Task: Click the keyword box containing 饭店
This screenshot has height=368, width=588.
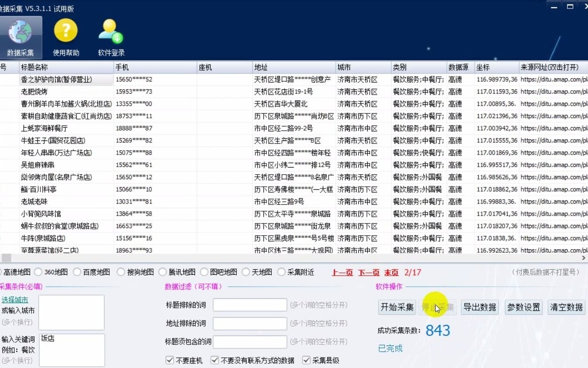Action: [x=72, y=350]
